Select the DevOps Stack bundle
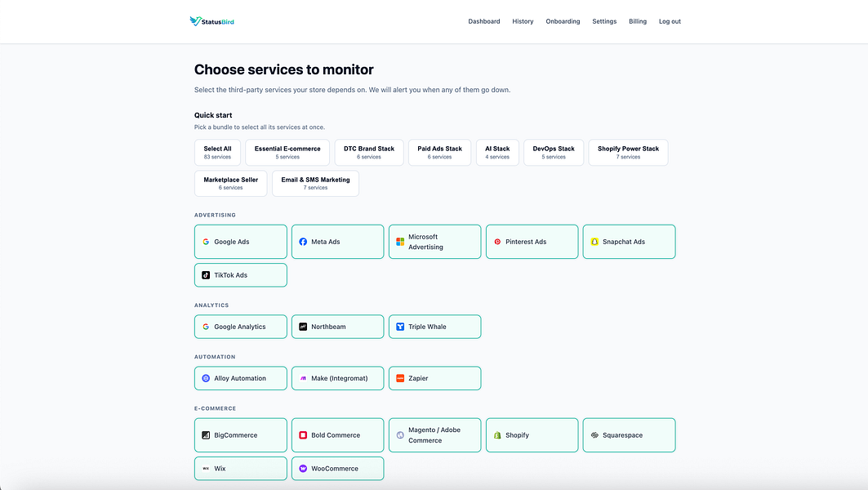Viewport: 868px width, 490px height. [554, 152]
